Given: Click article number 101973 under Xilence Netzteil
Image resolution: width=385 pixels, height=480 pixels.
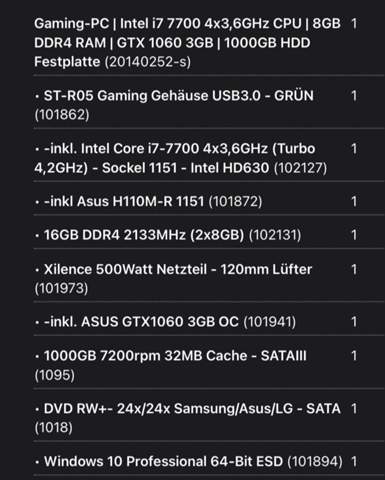Looking at the screenshot, I should point(61,288).
